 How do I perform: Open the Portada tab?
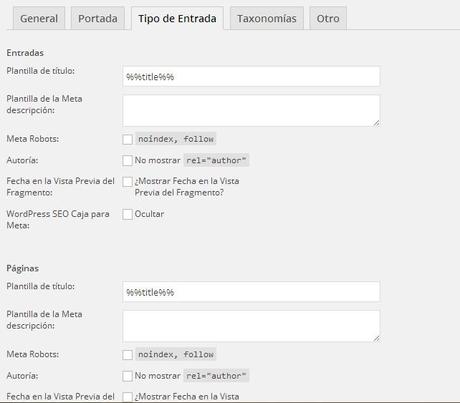click(98, 18)
